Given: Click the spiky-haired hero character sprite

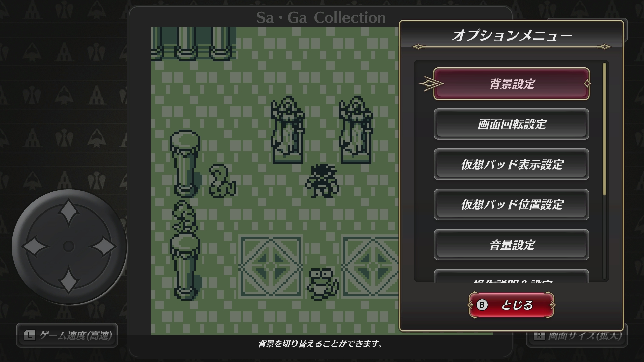Looking at the screenshot, I should (322, 180).
